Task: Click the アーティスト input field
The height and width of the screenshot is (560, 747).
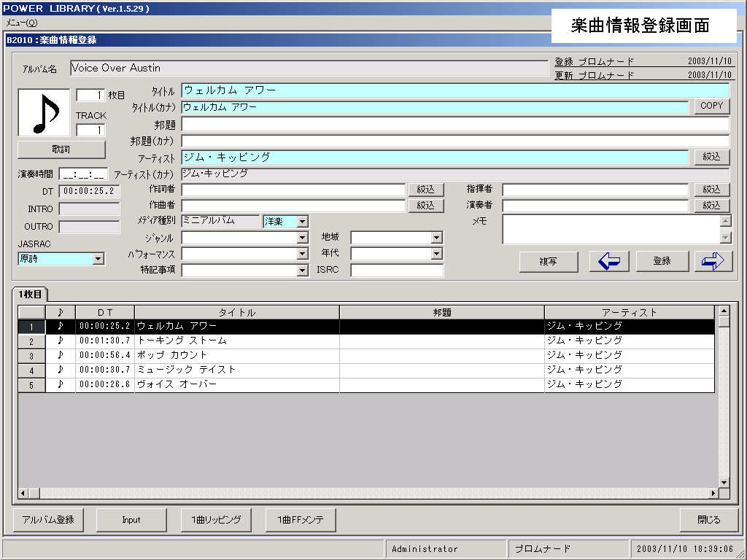Action: (x=435, y=157)
